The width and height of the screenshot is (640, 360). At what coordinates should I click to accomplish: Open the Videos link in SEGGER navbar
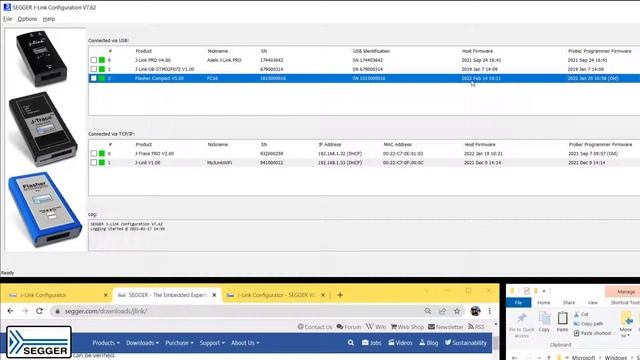click(400, 343)
